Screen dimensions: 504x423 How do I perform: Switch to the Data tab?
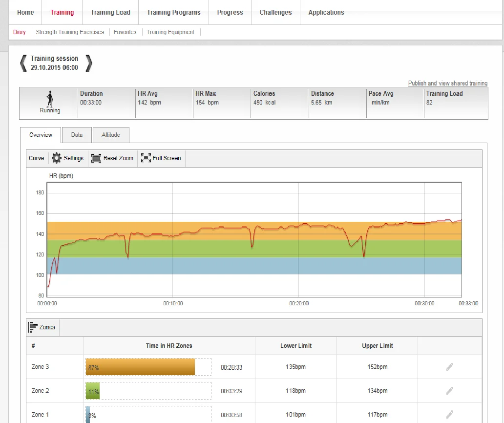(x=77, y=135)
